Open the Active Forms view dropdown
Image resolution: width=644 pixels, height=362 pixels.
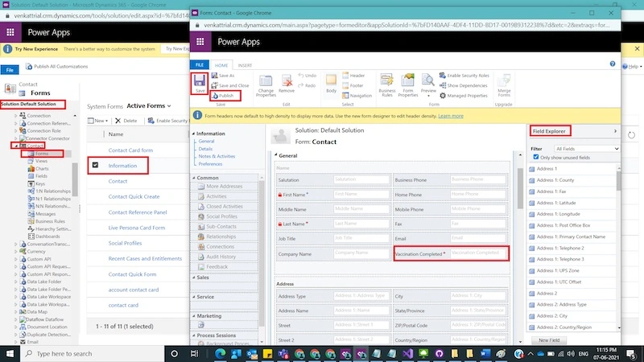[x=149, y=106]
